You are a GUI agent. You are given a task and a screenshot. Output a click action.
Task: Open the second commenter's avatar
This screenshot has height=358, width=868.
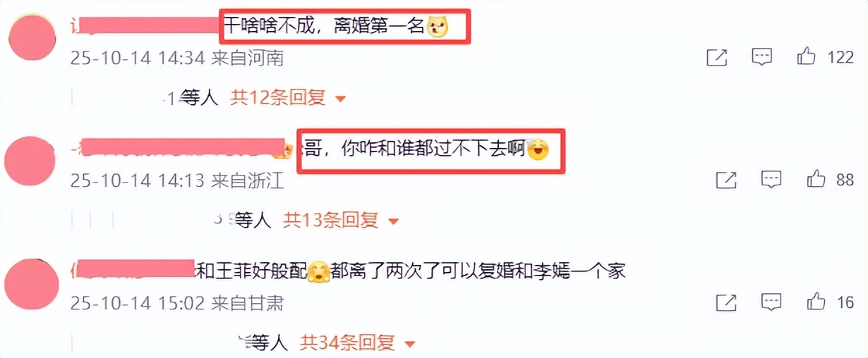click(x=30, y=161)
